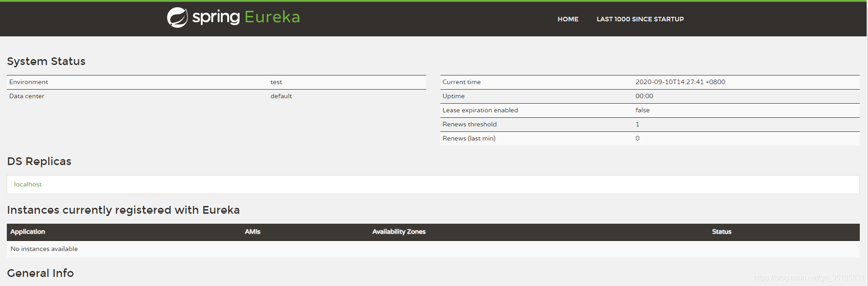Screen dimensions: 868x286
Task: Select the Current time label
Action: [461, 82]
